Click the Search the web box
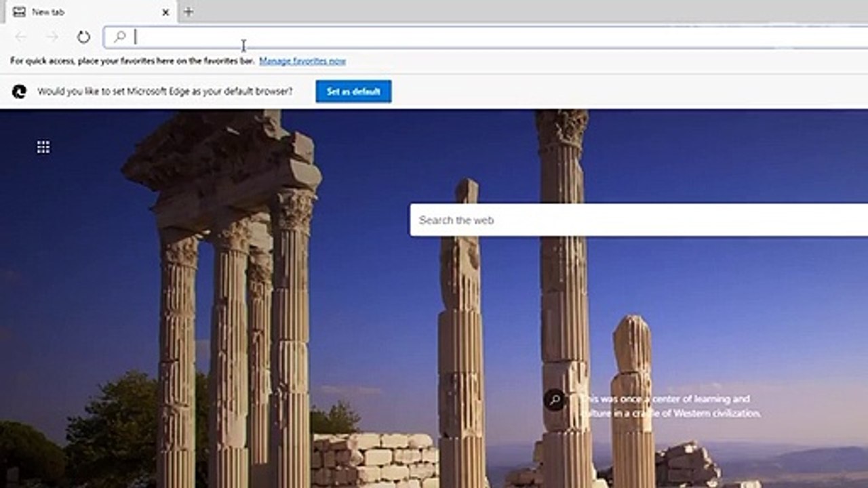Viewport: 868px width, 488px height. (x=639, y=220)
